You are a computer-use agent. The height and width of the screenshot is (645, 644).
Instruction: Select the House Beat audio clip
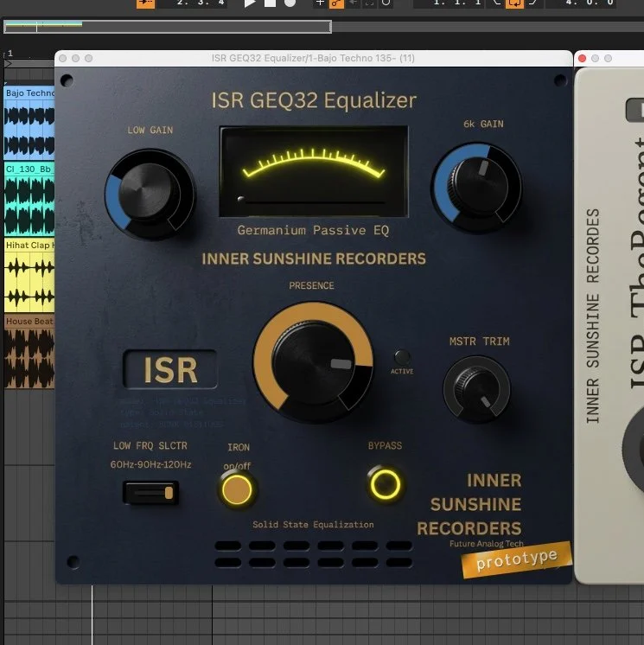29,351
